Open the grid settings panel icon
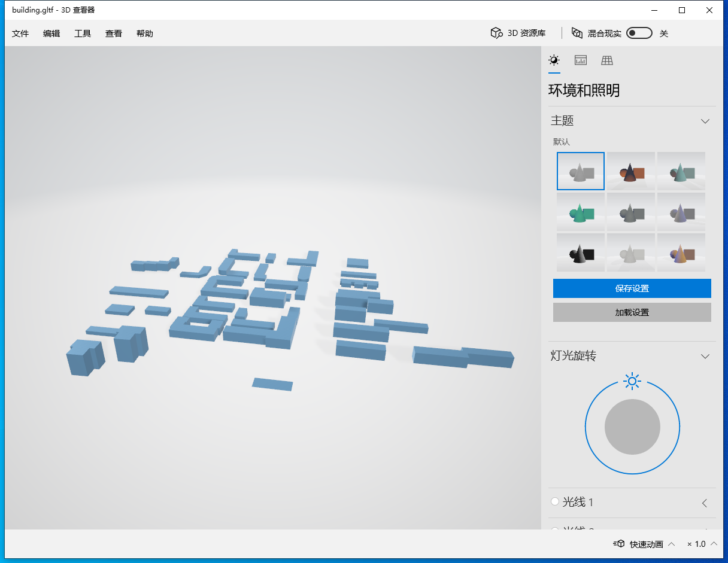728x563 pixels. click(606, 60)
